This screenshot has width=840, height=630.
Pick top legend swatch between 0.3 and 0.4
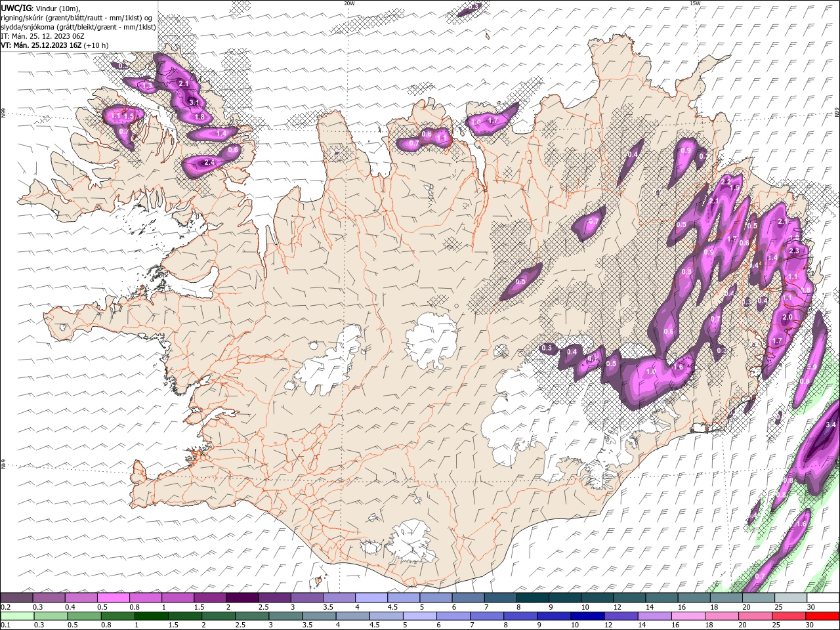(49, 598)
